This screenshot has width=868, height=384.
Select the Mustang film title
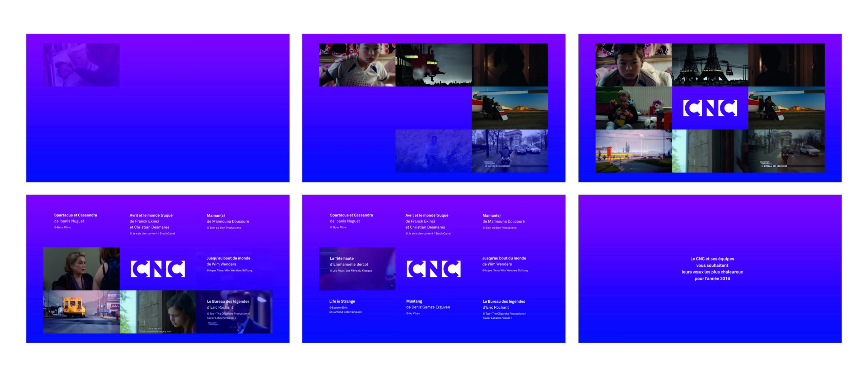click(x=414, y=301)
